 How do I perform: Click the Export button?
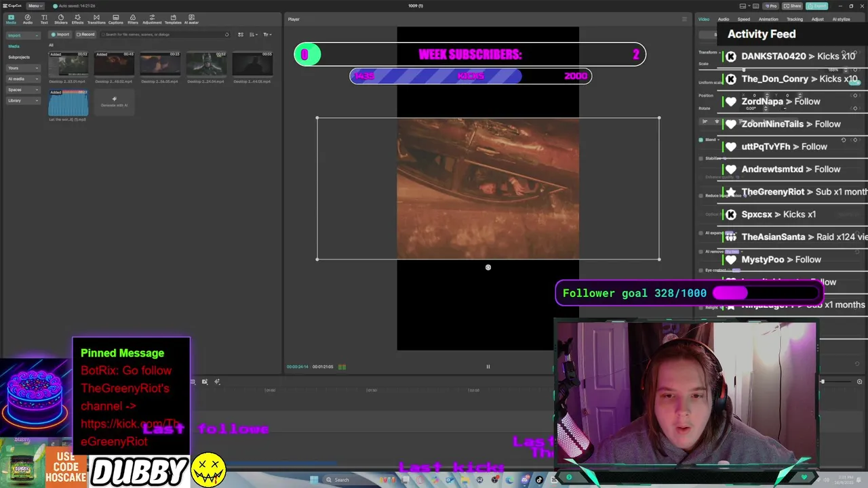[x=816, y=6]
